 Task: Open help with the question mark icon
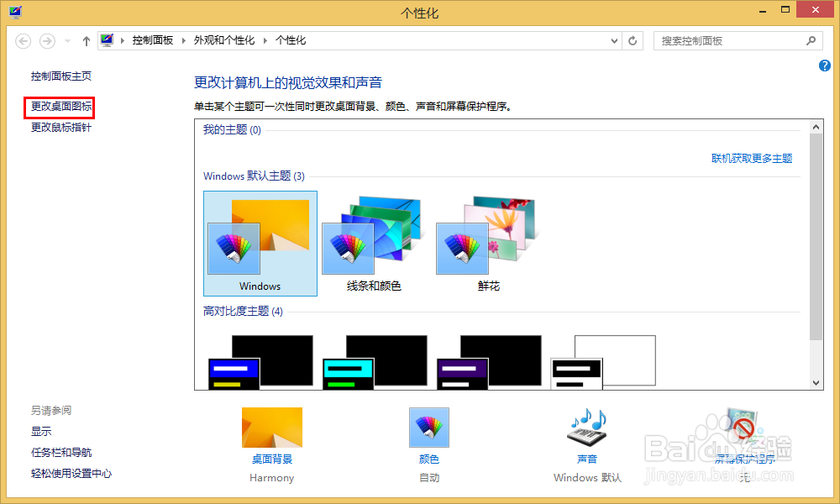click(x=825, y=66)
